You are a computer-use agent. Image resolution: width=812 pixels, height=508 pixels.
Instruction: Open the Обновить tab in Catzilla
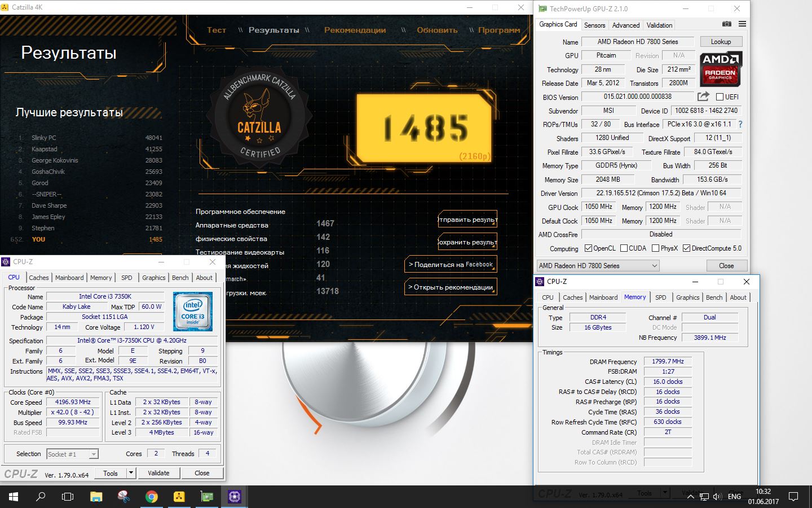click(x=437, y=30)
